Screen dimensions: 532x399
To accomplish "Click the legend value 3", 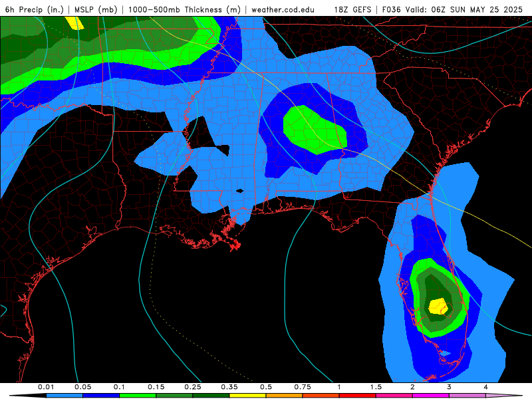I will coord(450,387).
